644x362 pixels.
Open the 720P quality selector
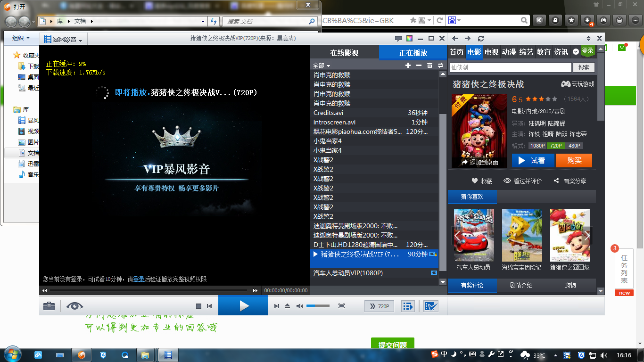tap(379, 306)
